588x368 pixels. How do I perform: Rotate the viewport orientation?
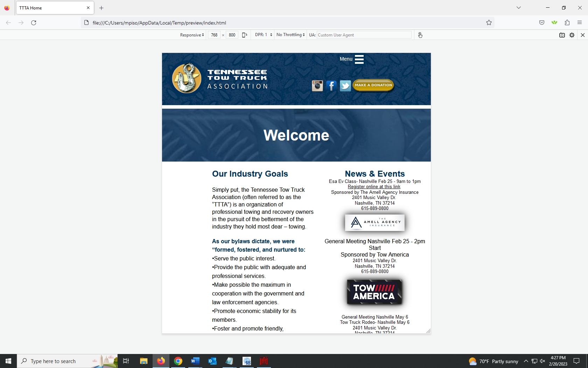(x=245, y=35)
